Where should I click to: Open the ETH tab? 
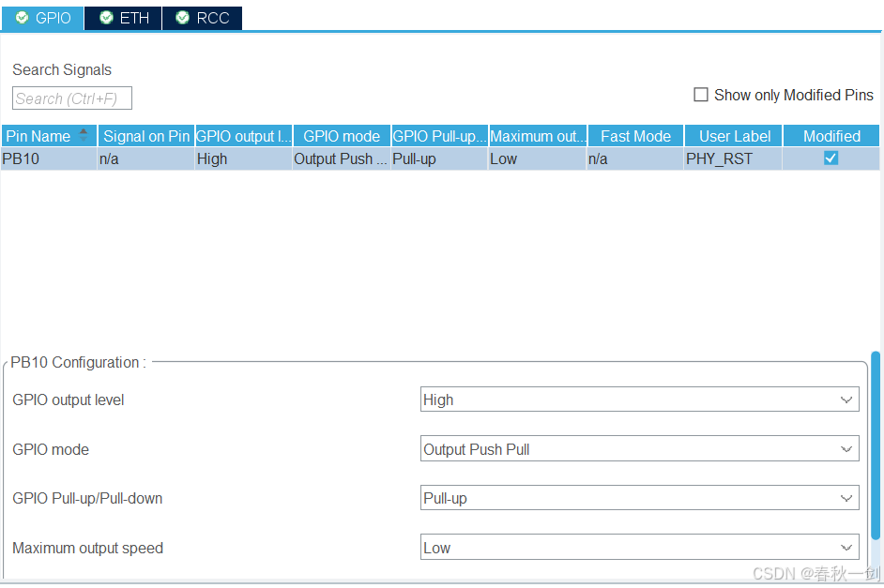click(x=124, y=18)
